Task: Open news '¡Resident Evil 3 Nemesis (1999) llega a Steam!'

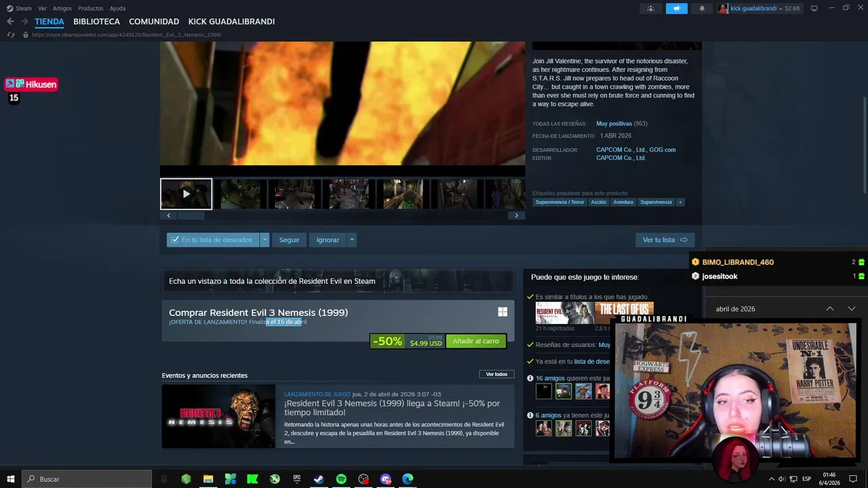Action: [392, 407]
